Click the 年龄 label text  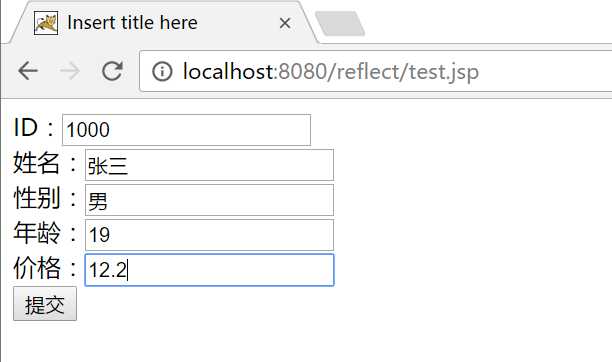[37, 233]
